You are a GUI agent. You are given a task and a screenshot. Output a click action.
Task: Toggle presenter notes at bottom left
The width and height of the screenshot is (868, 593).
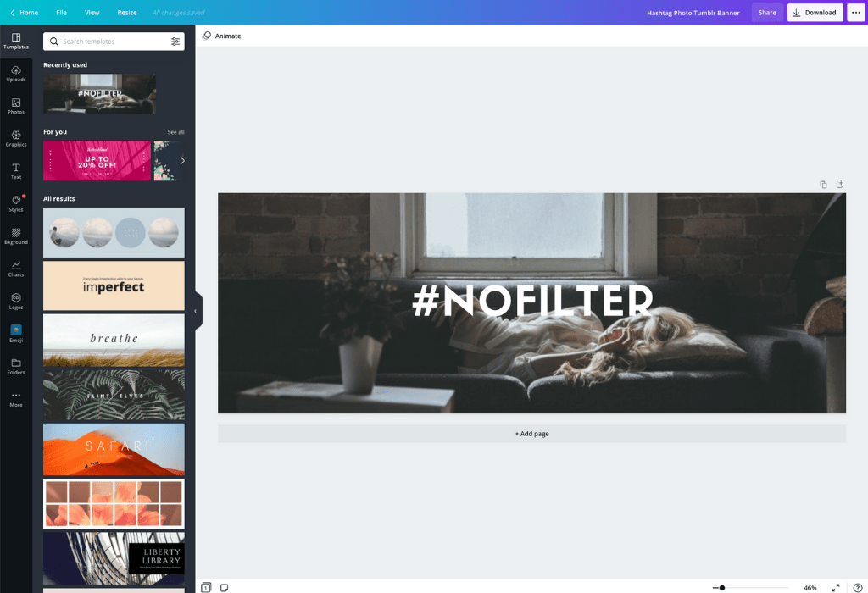pos(225,587)
